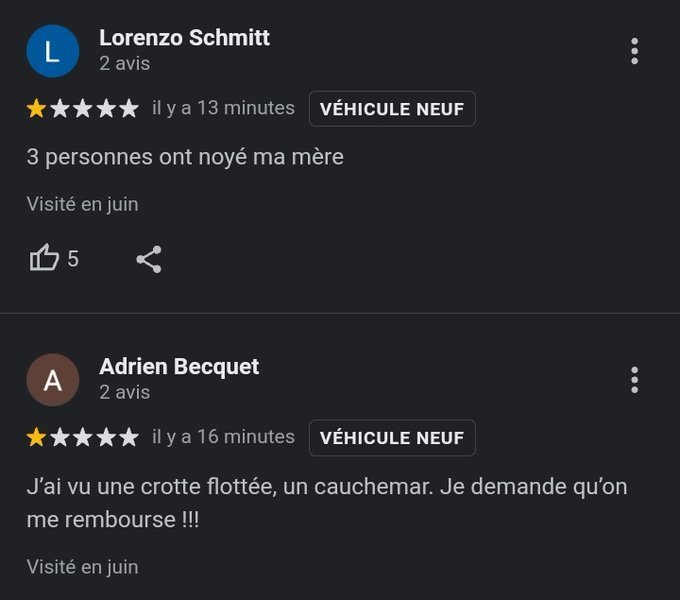Image resolution: width=680 pixels, height=600 pixels.
Task: Click the Lorenzo Schmitt reviewer name
Action: 184,38
